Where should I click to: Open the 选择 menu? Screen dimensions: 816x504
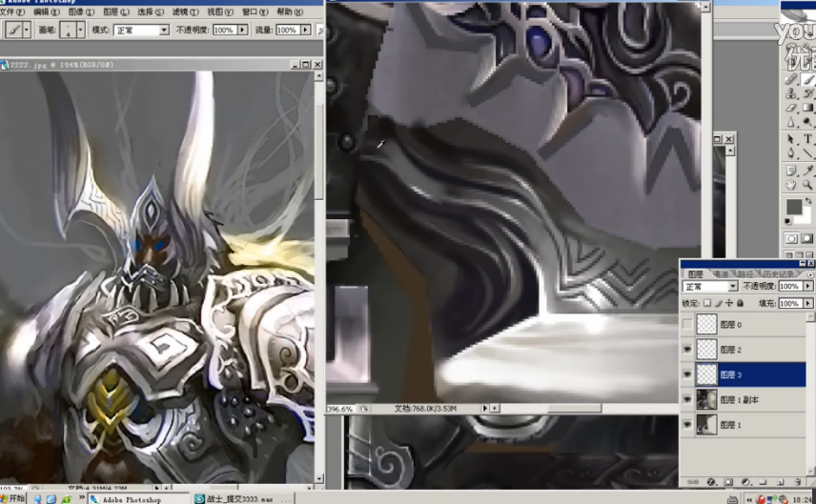click(151, 11)
